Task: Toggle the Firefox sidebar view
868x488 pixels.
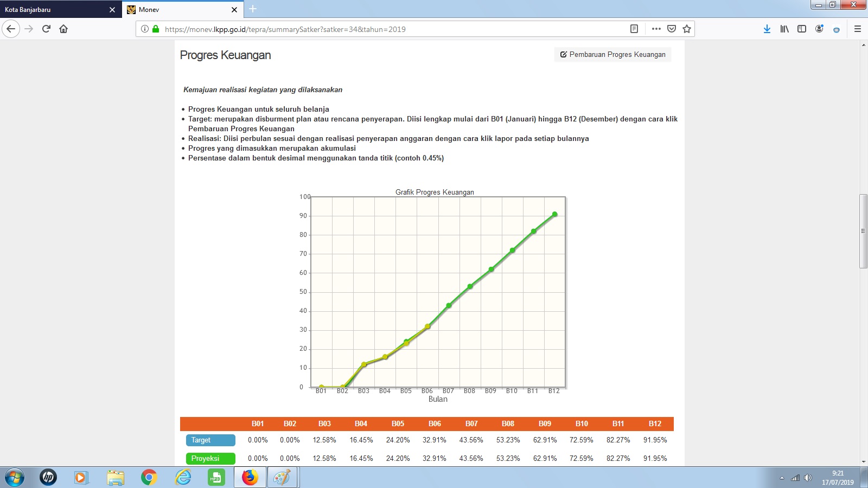Action: pos(802,29)
